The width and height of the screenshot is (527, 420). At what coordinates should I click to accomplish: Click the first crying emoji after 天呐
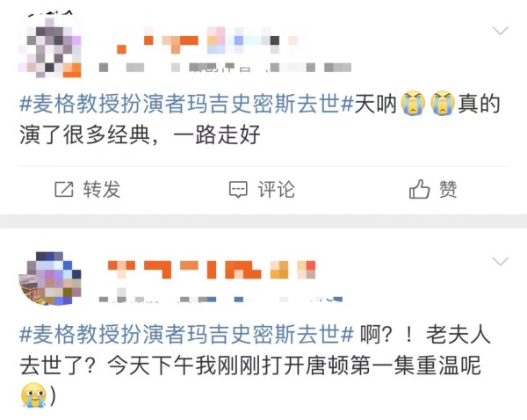coord(413,104)
